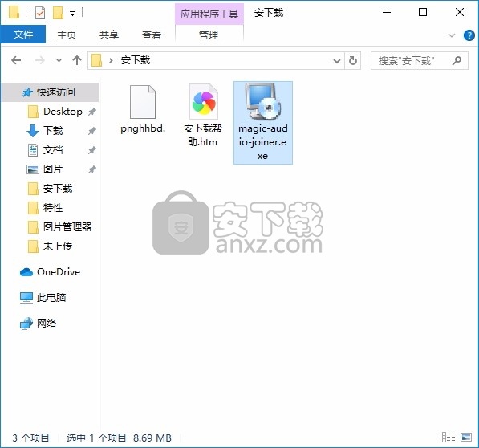The image size is (479, 448).
Task: Select the 安下载帮助.htm file
Action: point(203,115)
